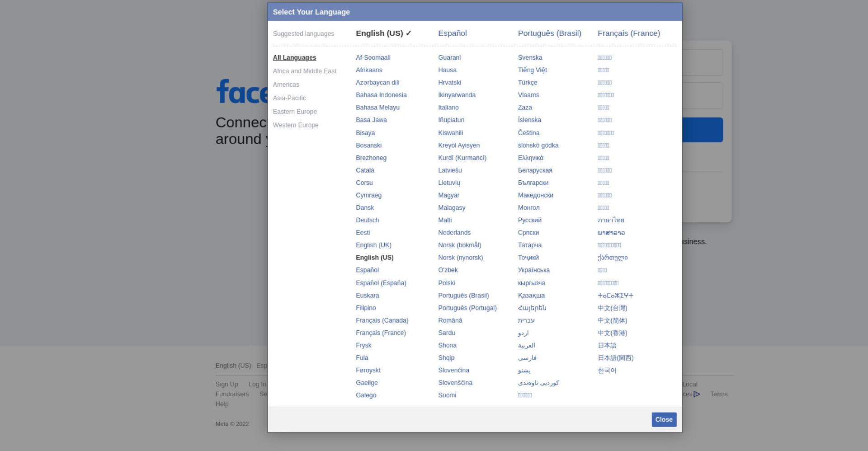This screenshot has width=868, height=451.
Task: Switch language to Deutsch
Action: (367, 220)
